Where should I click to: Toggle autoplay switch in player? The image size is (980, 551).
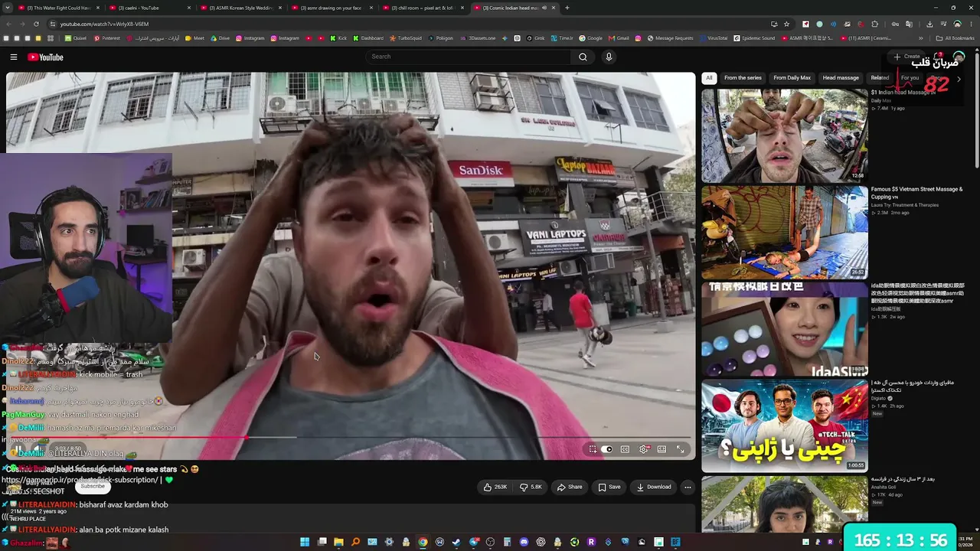[x=607, y=449]
